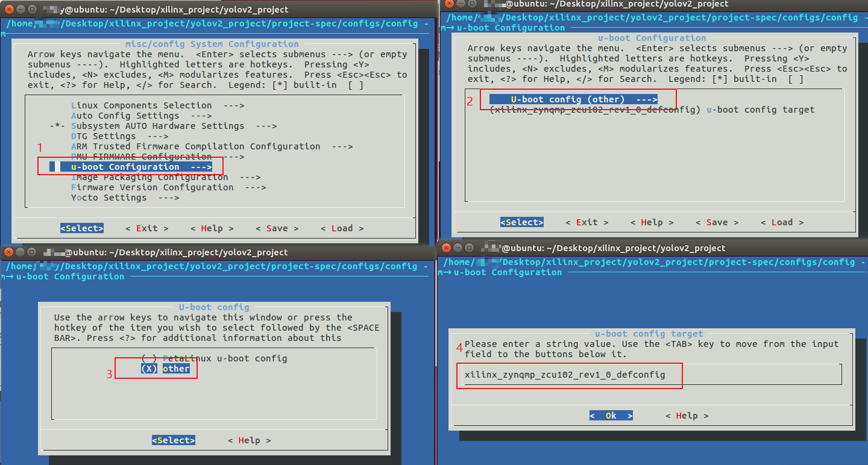Click Help button in the U-boot config radio dialog

pos(250,440)
